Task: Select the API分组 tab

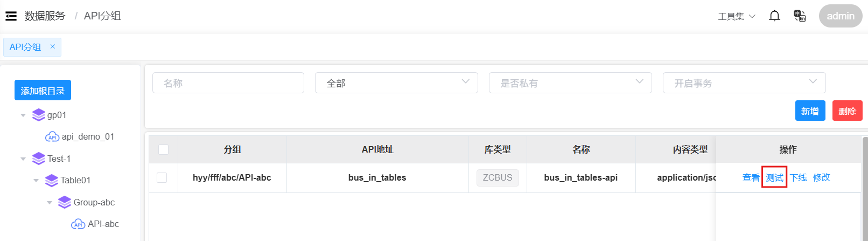Action: tap(25, 47)
